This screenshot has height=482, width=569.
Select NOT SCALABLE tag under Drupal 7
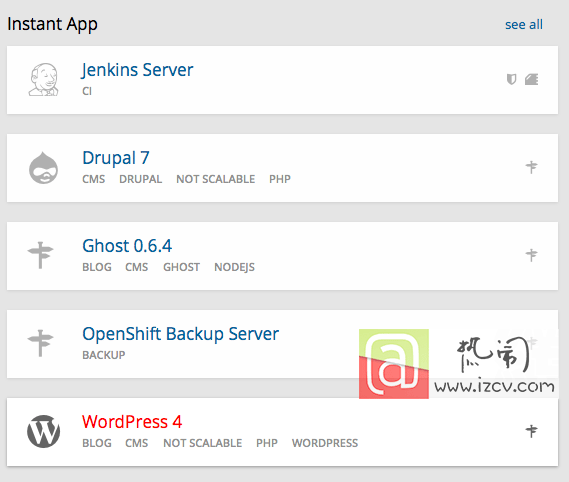coord(216,179)
